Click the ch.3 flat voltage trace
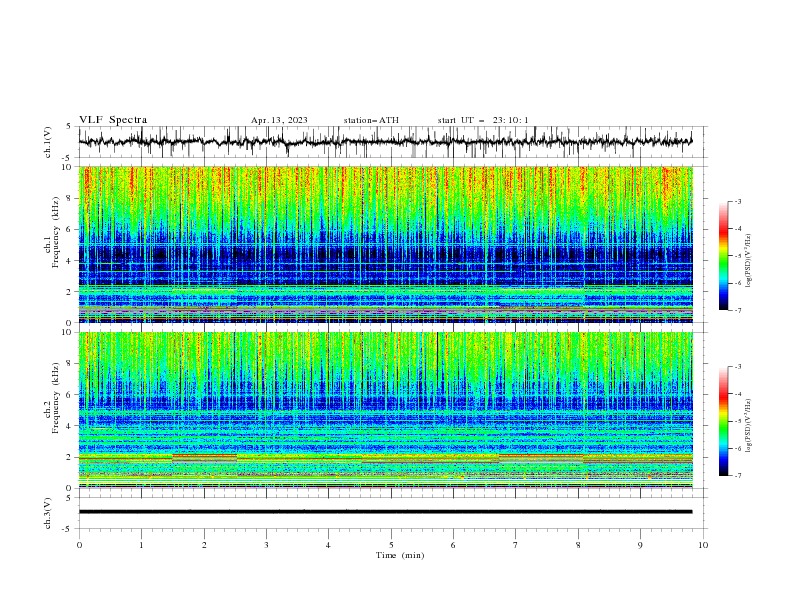 [385, 512]
